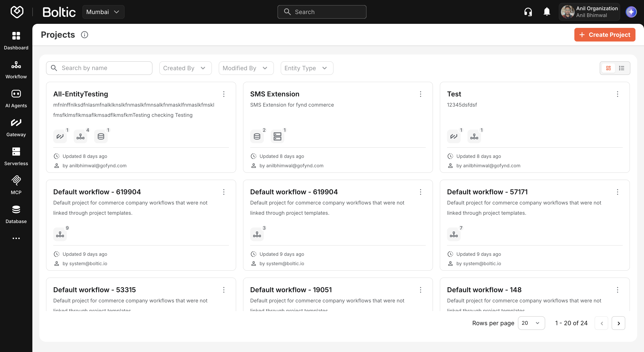Switch to list view

[x=622, y=68]
